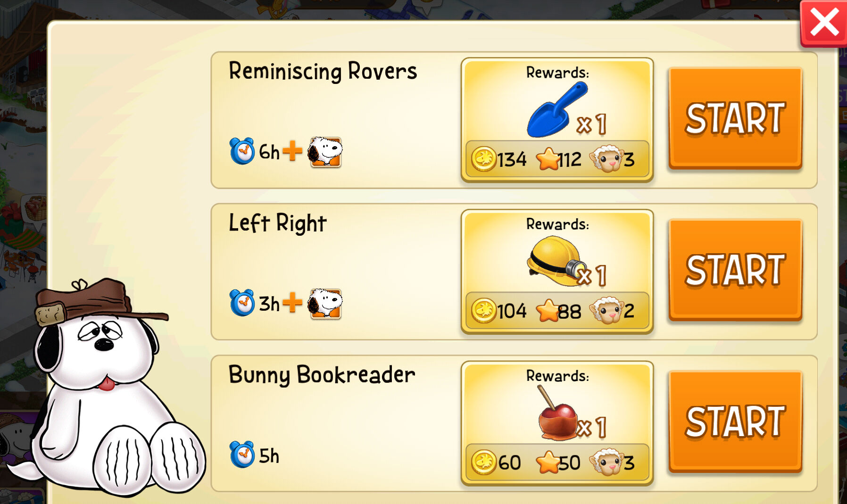Close the quest selection window
Image resolution: width=847 pixels, height=504 pixels.
coord(824,23)
